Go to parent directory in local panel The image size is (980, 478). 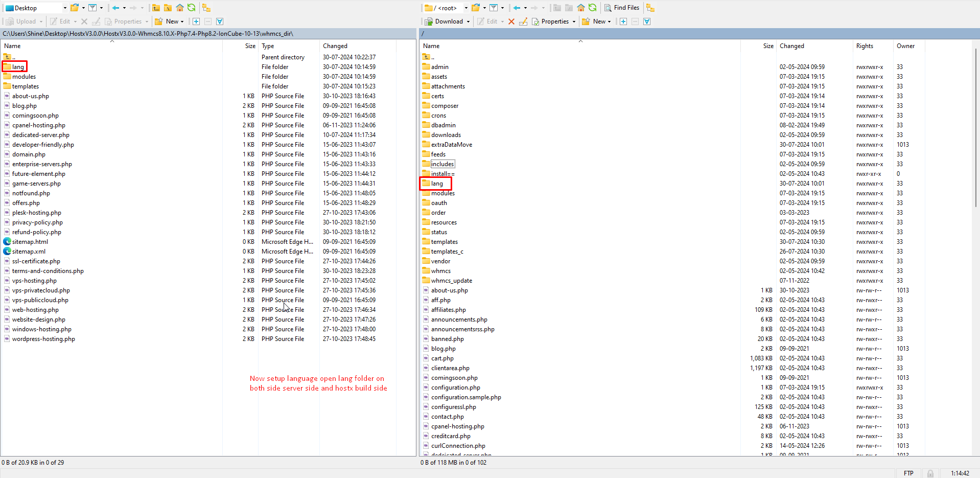[156, 8]
